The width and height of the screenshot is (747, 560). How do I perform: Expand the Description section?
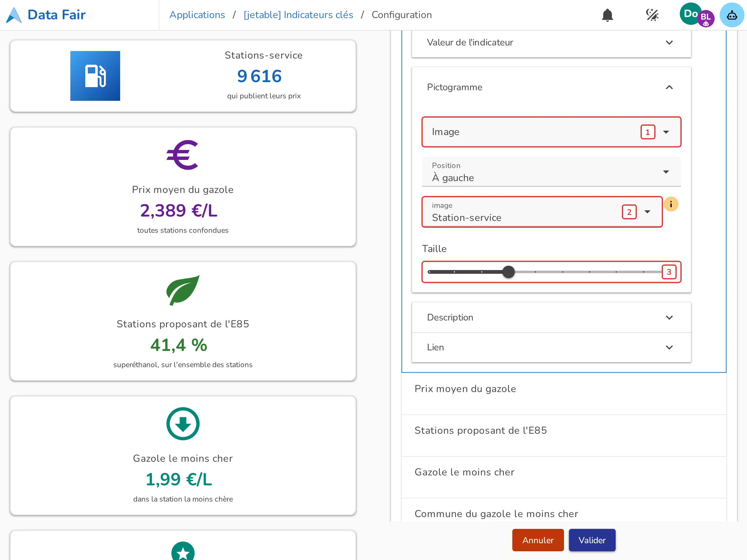tap(551, 317)
